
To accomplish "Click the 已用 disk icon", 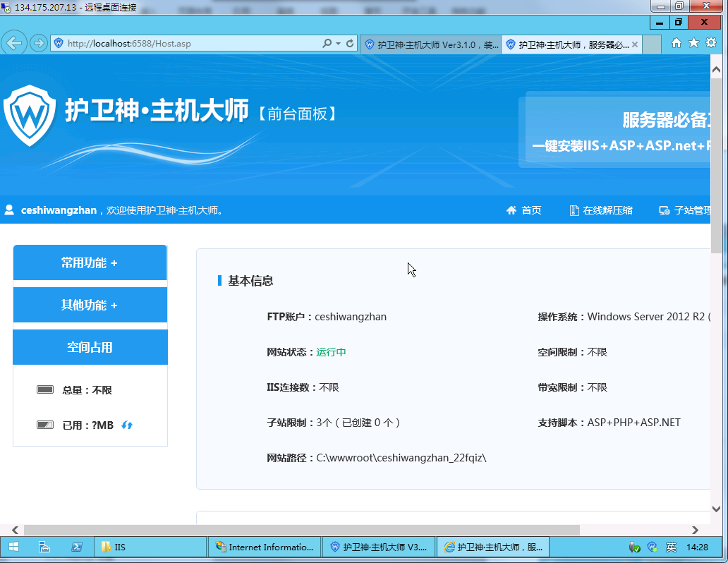I will [45, 425].
